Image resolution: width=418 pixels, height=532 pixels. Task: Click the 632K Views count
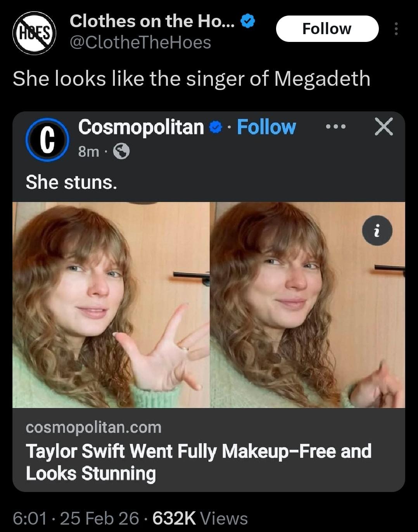point(200,518)
